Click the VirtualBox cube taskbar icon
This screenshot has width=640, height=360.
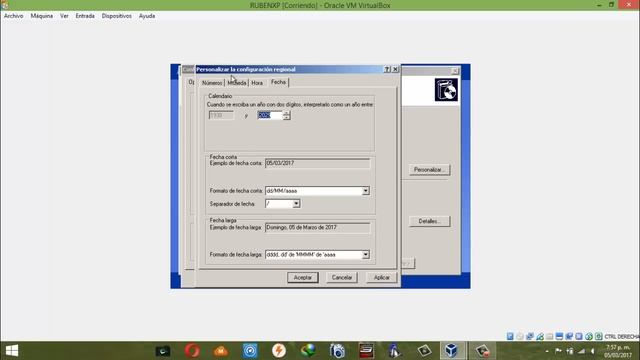(451, 351)
